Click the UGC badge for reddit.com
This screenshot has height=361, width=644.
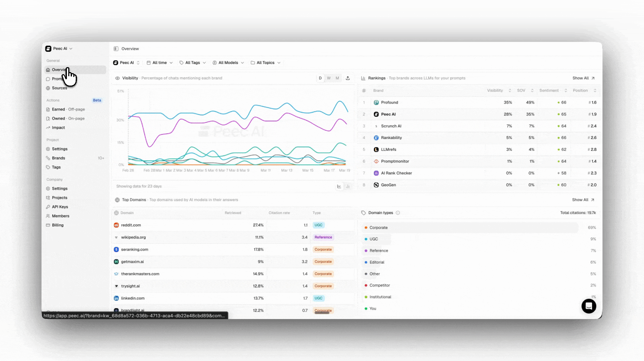tap(318, 225)
